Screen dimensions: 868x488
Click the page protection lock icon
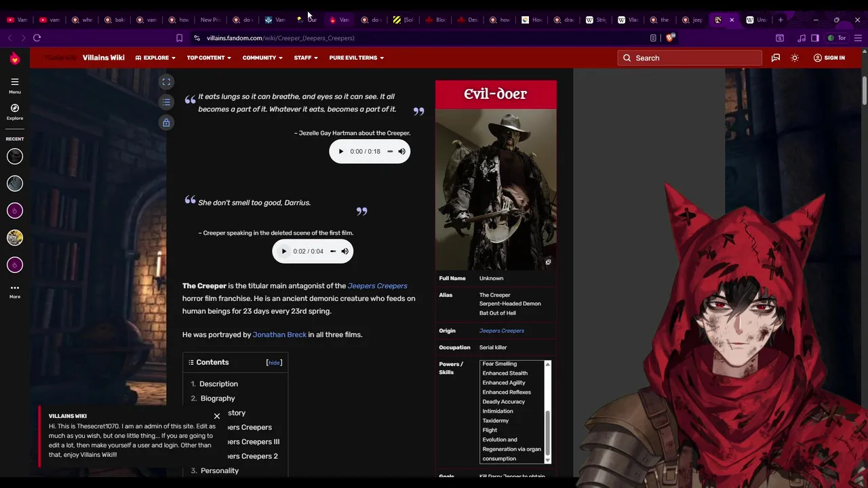[x=166, y=123]
